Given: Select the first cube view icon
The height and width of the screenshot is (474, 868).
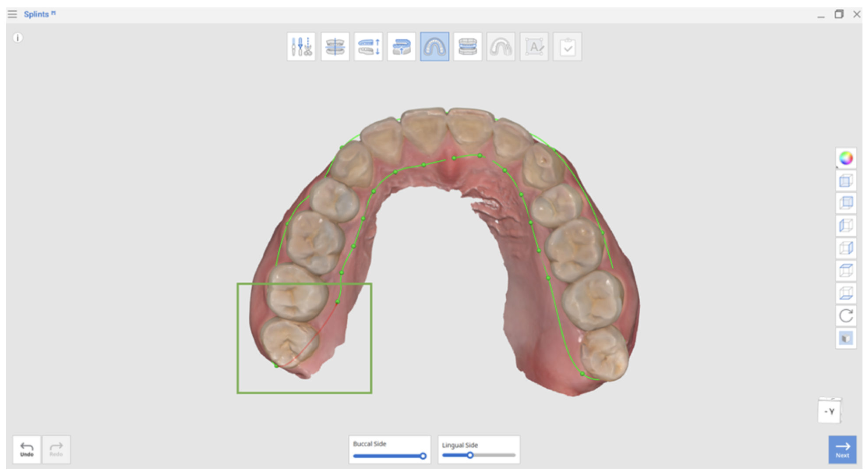Looking at the screenshot, I should click(846, 180).
